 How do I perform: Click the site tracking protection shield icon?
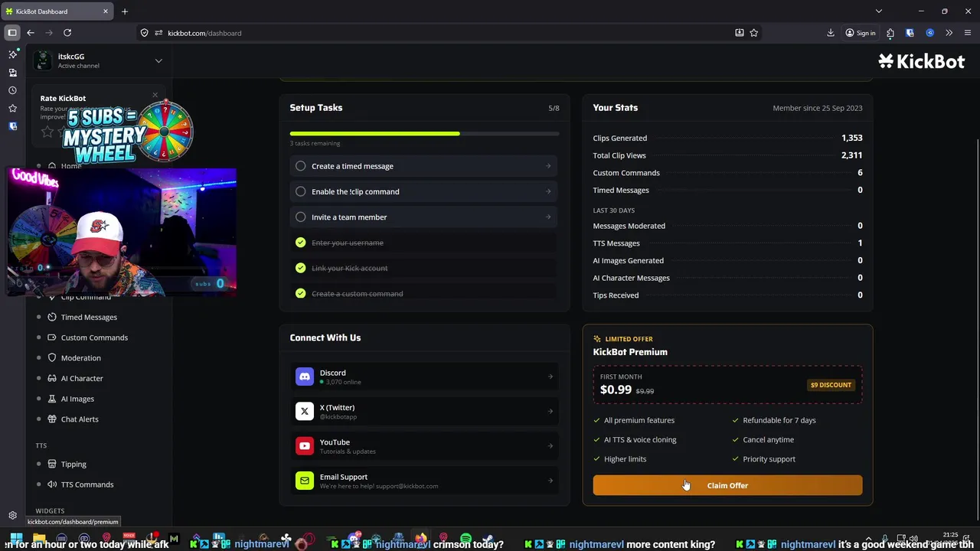[x=144, y=33]
